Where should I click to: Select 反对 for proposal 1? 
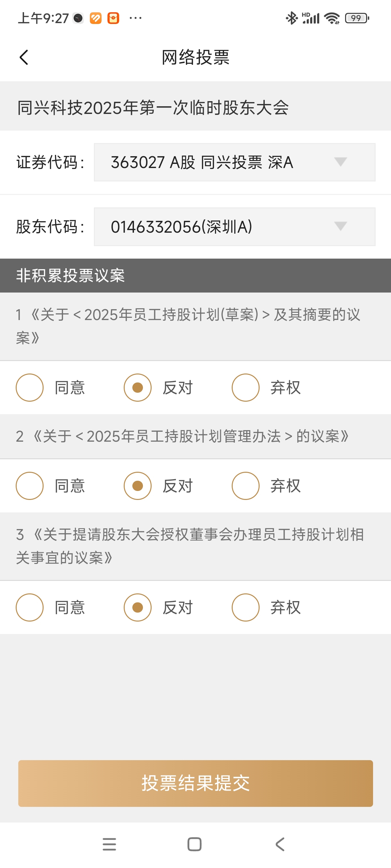click(x=137, y=388)
